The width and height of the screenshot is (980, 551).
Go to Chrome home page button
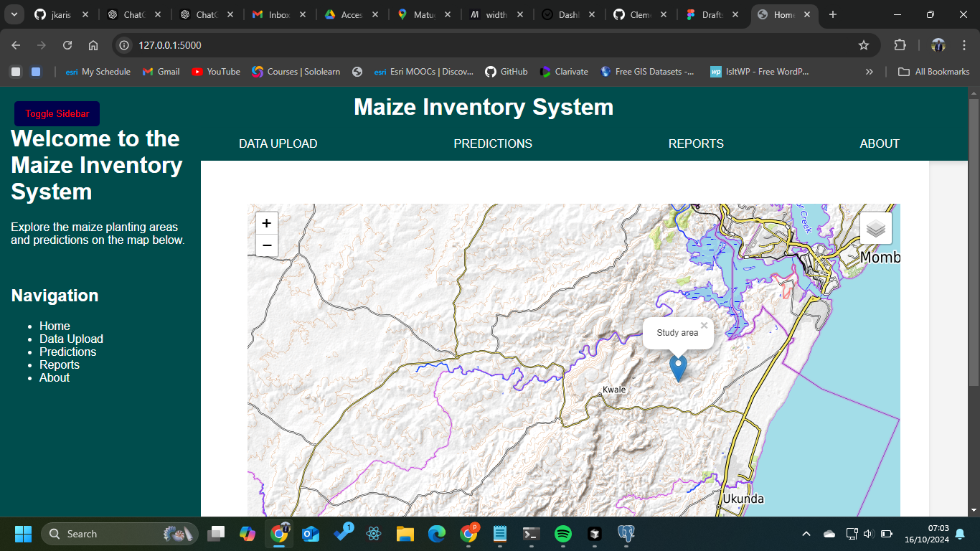tap(93, 45)
